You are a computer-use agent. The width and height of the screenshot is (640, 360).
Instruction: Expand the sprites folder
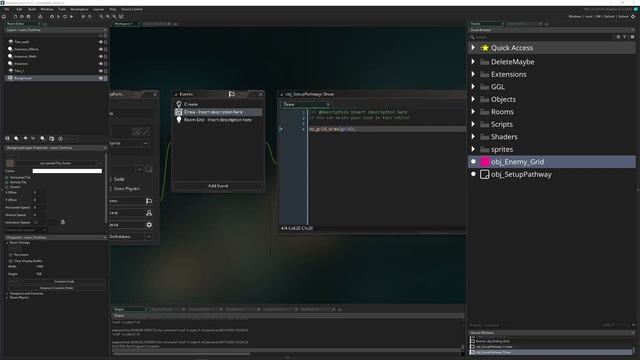pyautogui.click(x=473, y=149)
